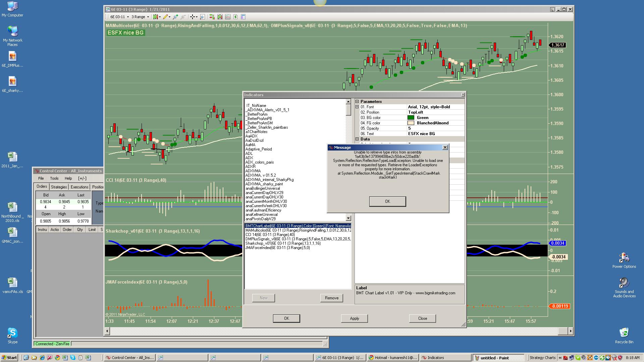Select Sharkchop_v01 in applied indicators list
Screen dimensions: 644x362
pyautogui.click(x=283, y=243)
